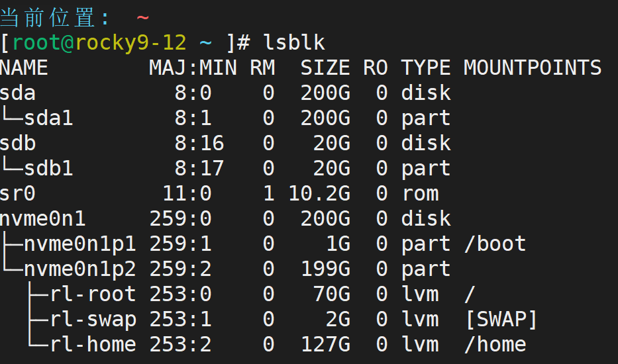Click the '/' mountpoint of rl-root
The height and width of the screenshot is (364, 618).
coord(470,295)
